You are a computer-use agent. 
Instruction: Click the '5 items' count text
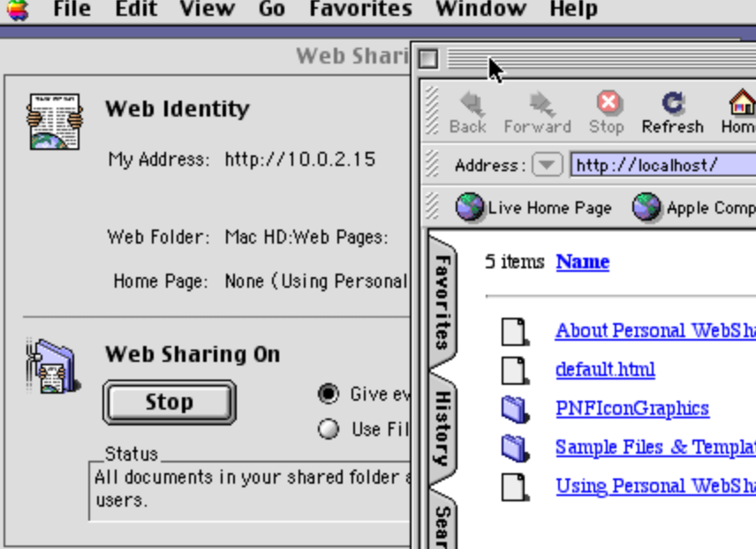pos(514,262)
